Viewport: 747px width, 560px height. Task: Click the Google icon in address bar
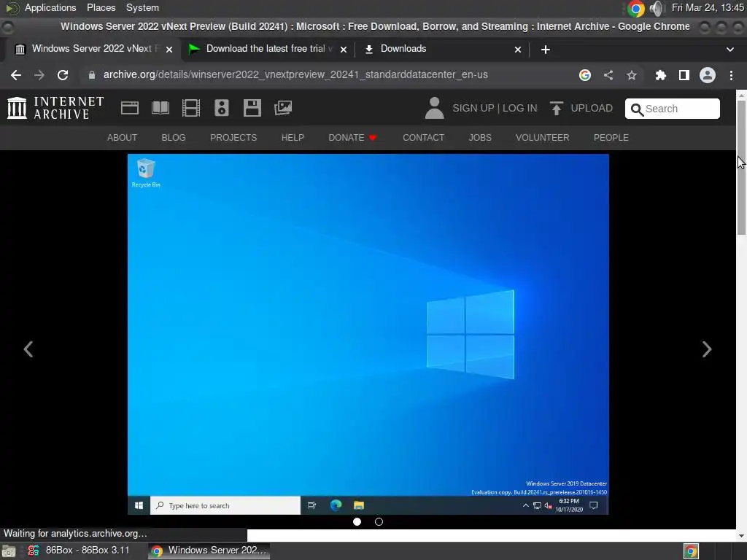(x=585, y=75)
